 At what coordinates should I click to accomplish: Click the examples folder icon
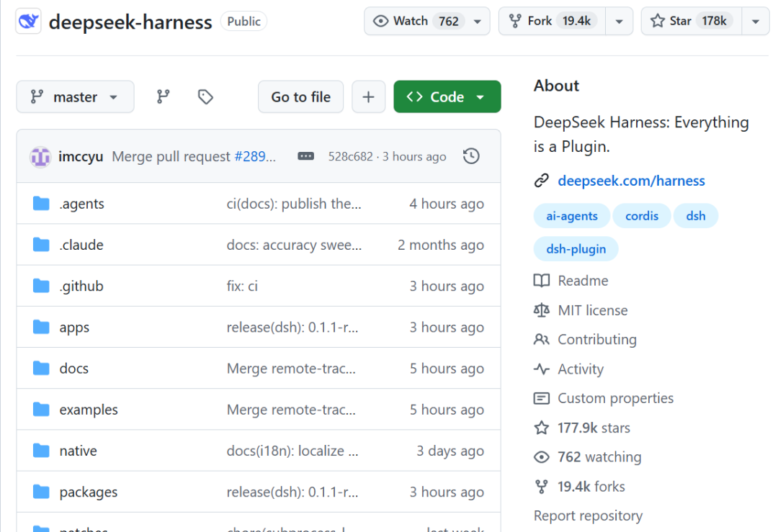tap(41, 409)
